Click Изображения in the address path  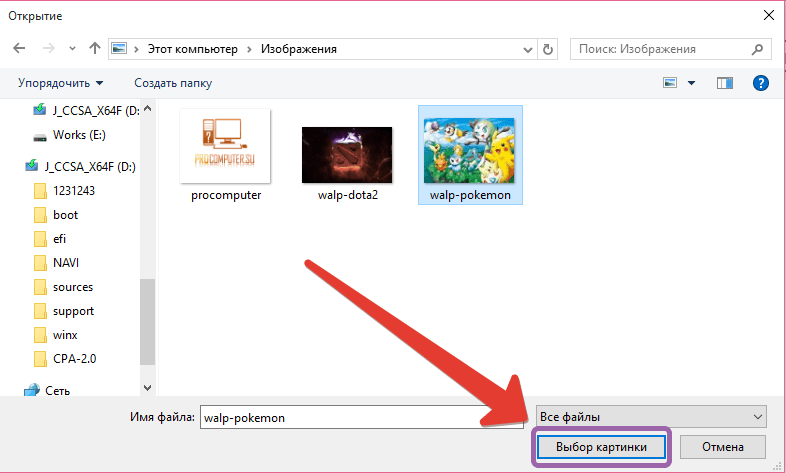pyautogui.click(x=299, y=48)
